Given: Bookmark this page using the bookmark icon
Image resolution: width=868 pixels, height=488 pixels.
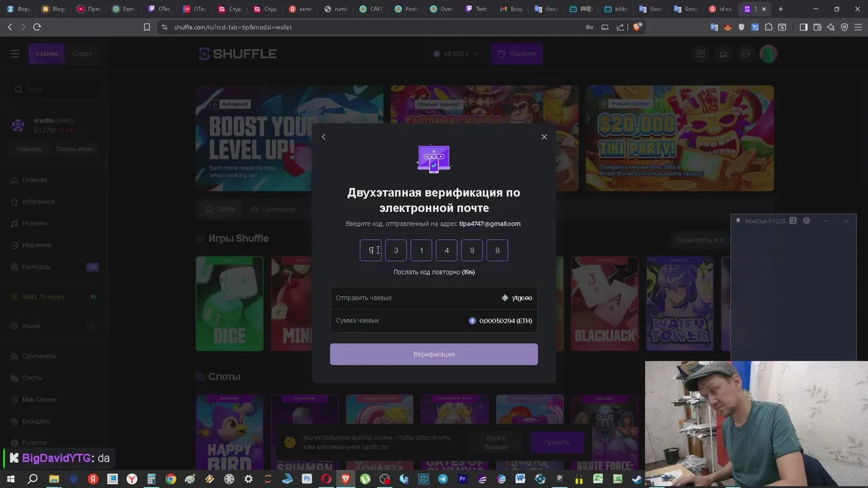Looking at the screenshot, I should [146, 27].
